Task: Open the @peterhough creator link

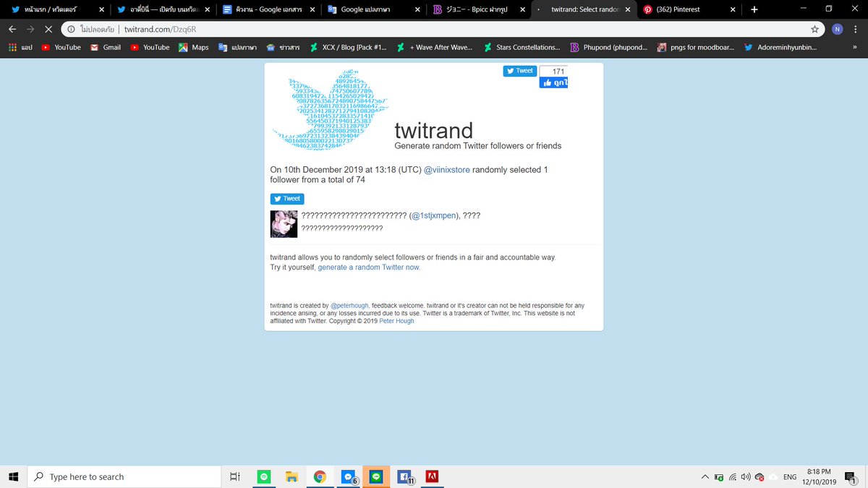Action: (350, 306)
